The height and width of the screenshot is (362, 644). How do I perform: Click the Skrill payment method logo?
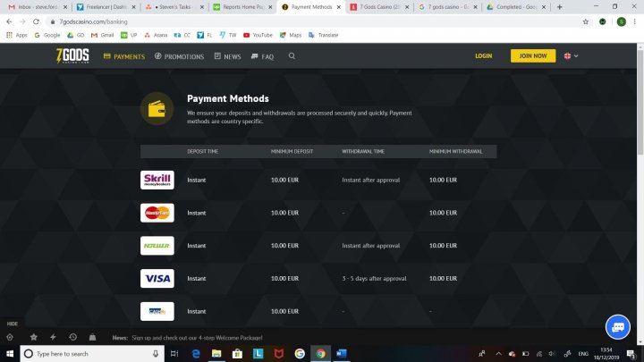(157, 180)
